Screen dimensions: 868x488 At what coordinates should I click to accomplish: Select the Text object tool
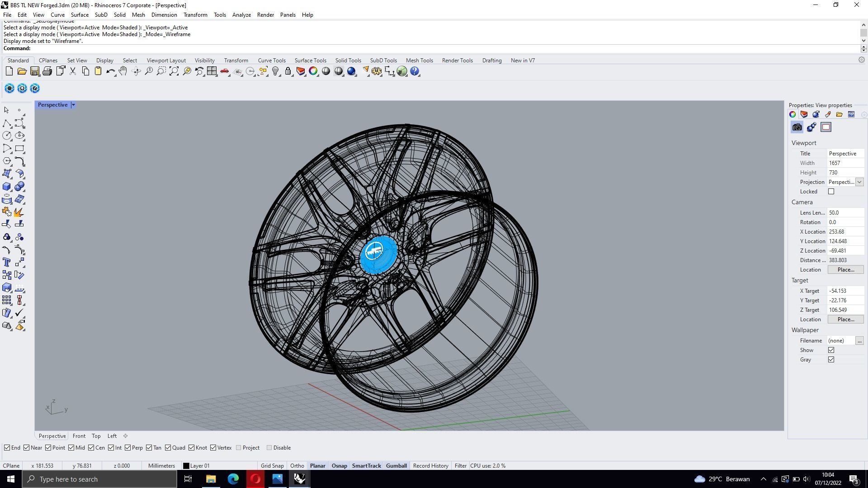(x=7, y=263)
